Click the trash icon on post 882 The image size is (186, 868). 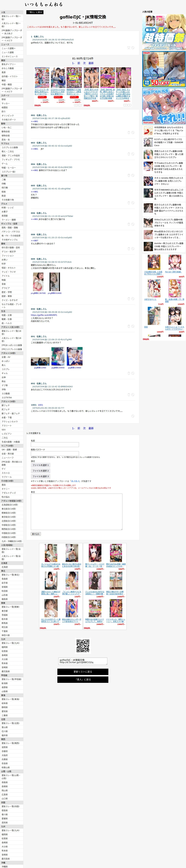129,132
